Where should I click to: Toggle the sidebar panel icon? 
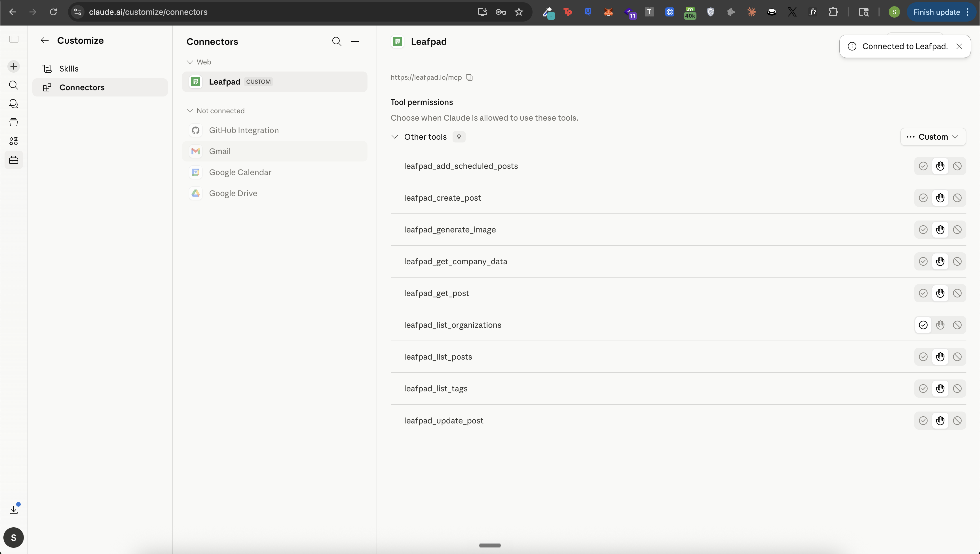[14, 39]
